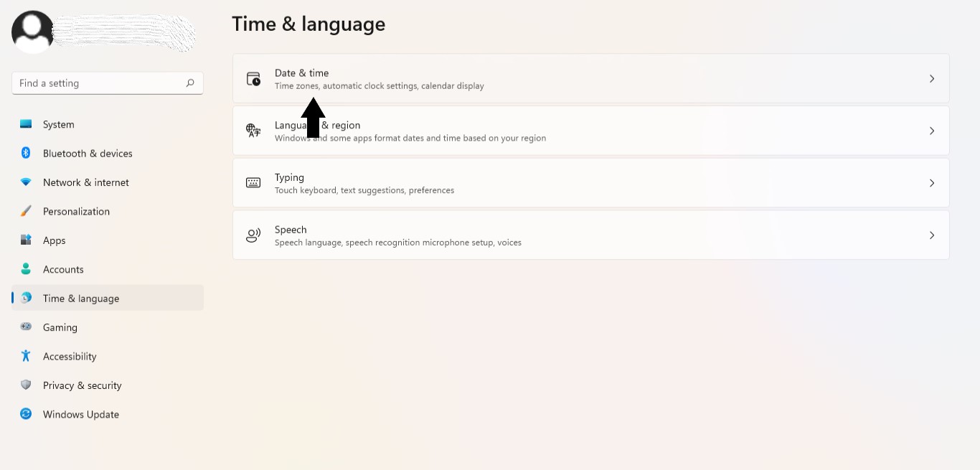Open Speech settings chevron arrow

point(932,235)
